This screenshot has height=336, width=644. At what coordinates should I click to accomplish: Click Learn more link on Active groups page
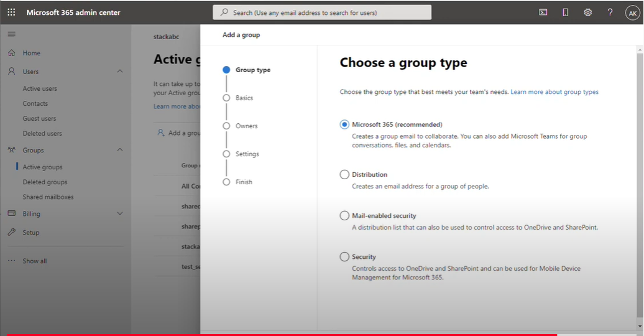pyautogui.click(x=177, y=106)
